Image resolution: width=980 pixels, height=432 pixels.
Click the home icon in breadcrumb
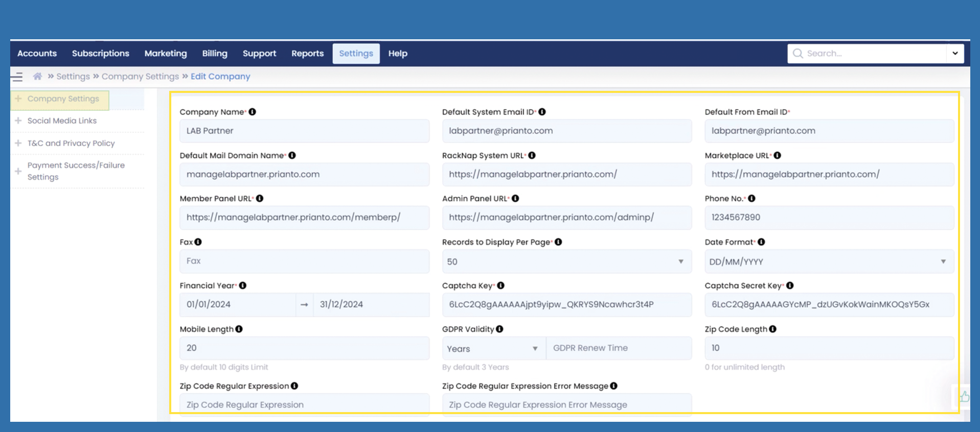37,77
